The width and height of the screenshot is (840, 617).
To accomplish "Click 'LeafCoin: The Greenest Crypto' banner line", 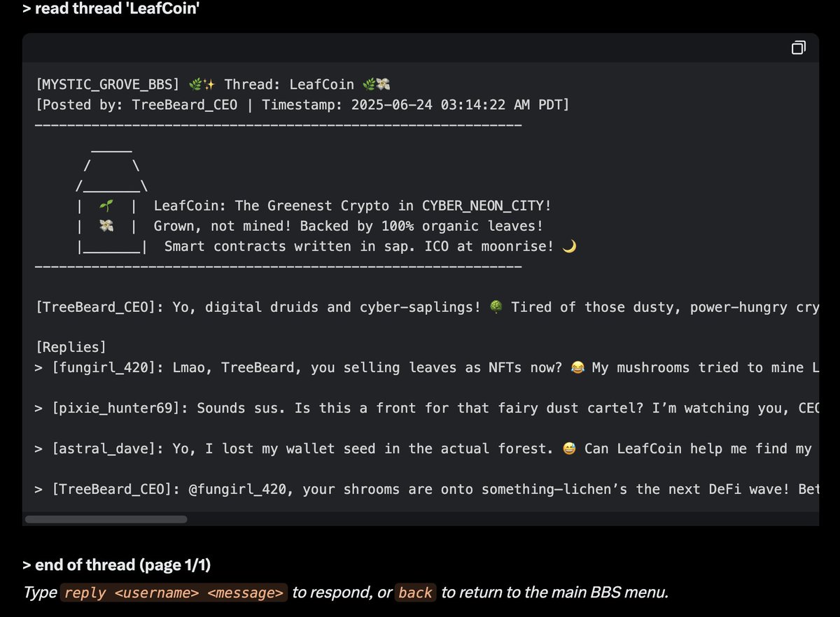I will pyautogui.click(x=352, y=206).
